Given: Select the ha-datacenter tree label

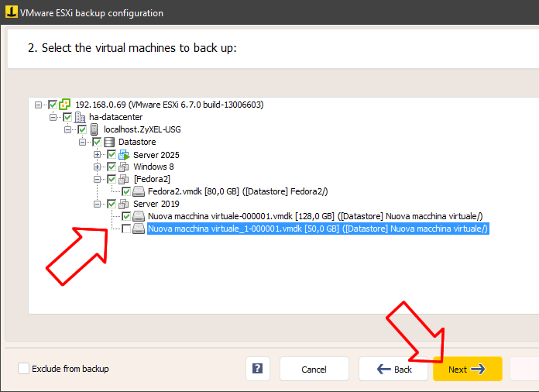Looking at the screenshot, I should (116, 117).
